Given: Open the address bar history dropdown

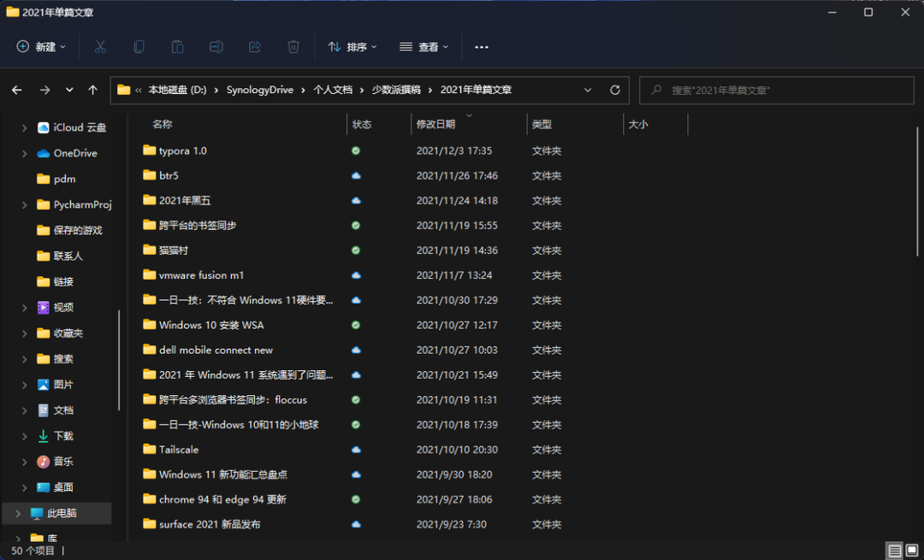Looking at the screenshot, I should (588, 90).
